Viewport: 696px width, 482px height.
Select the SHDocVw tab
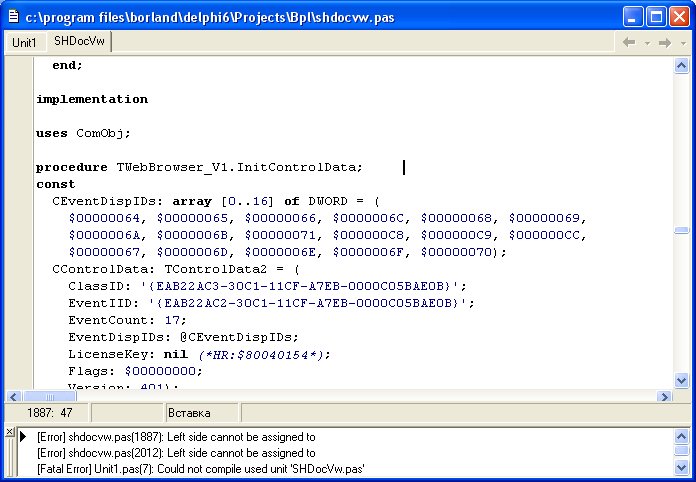[82, 42]
